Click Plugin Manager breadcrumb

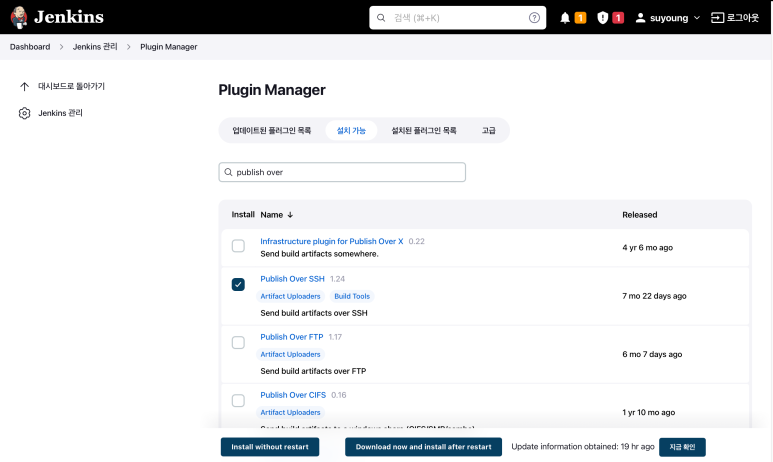pyautogui.click(x=169, y=47)
